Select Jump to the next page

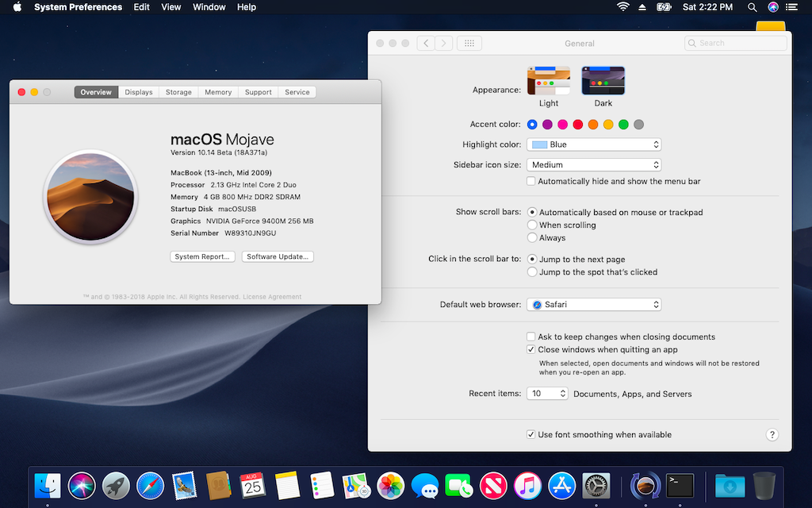[x=532, y=260]
